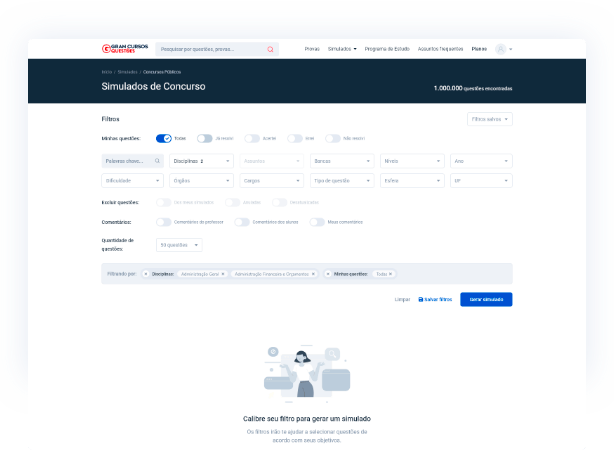
Task: Toggle the Todas switch off
Action: pyautogui.click(x=164, y=138)
